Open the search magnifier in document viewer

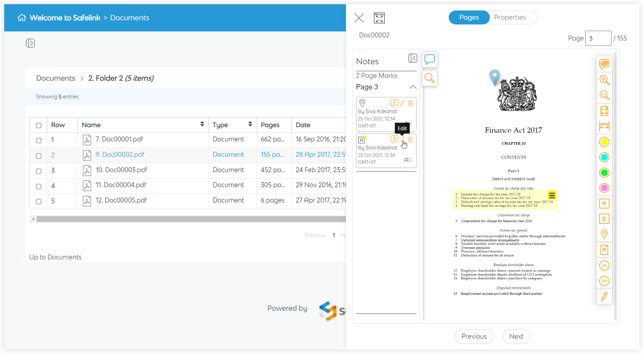pyautogui.click(x=429, y=78)
